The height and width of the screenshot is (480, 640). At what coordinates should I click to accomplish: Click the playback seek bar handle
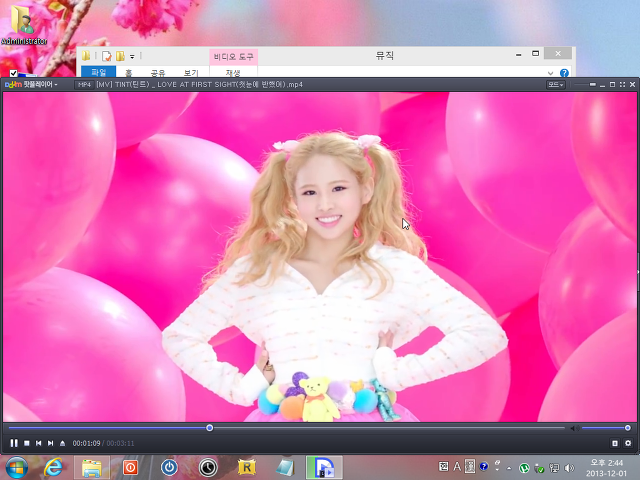point(209,428)
